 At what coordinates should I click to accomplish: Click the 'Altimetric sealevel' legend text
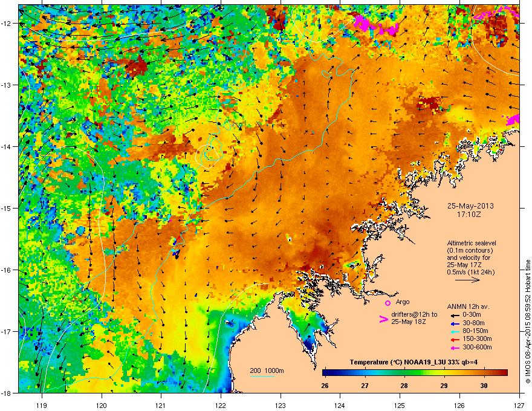click(472, 243)
